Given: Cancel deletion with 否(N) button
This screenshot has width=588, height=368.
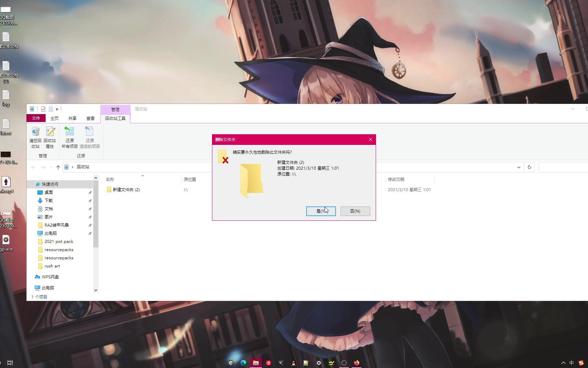Looking at the screenshot, I should pyautogui.click(x=355, y=211).
